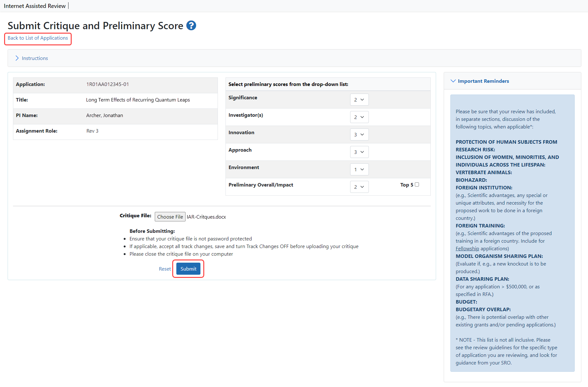
Task: Click the DATA SHARING PLAN reminder heading
Action: 482,279
